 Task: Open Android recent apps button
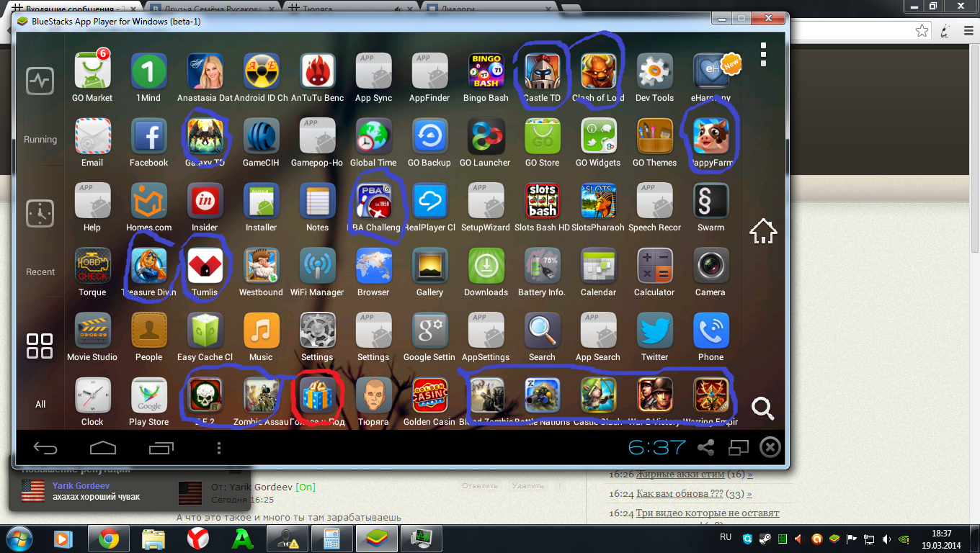tap(161, 448)
